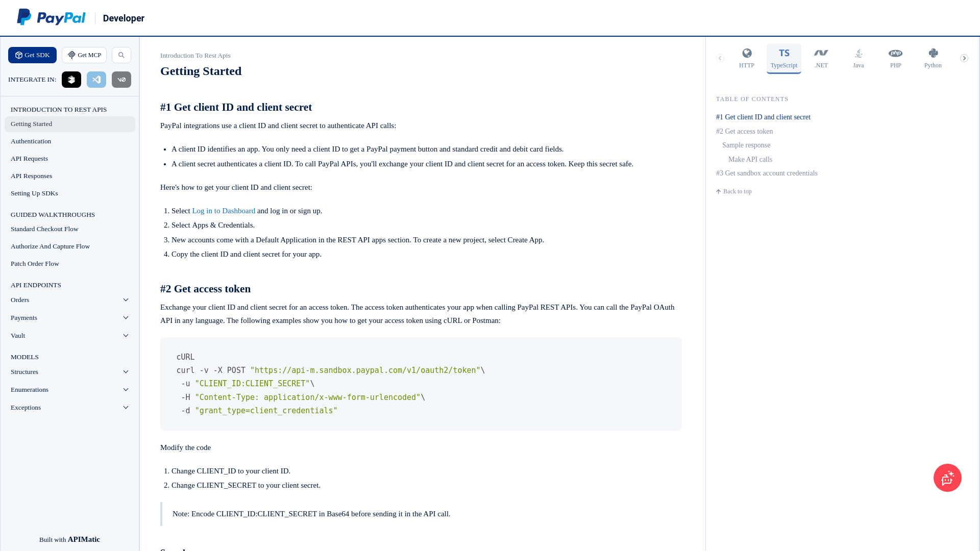Integrate in Cursor black icon
The width and height of the screenshot is (980, 551).
point(71,80)
